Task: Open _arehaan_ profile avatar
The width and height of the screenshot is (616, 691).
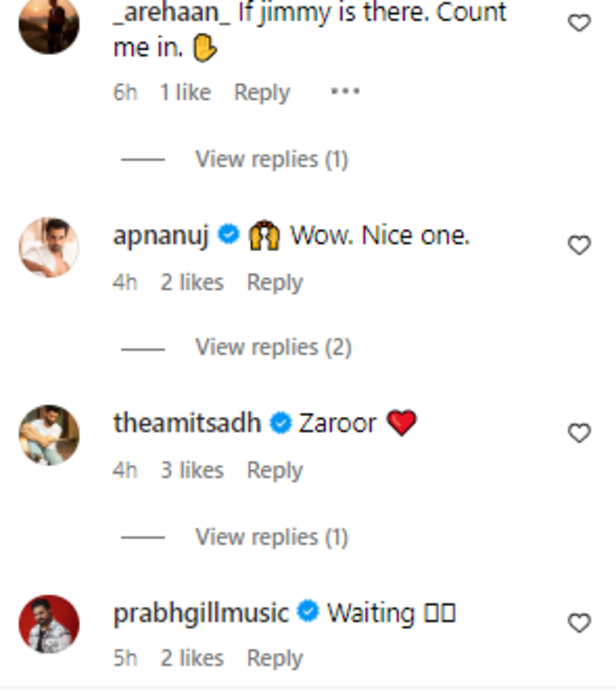Action: pos(49,24)
